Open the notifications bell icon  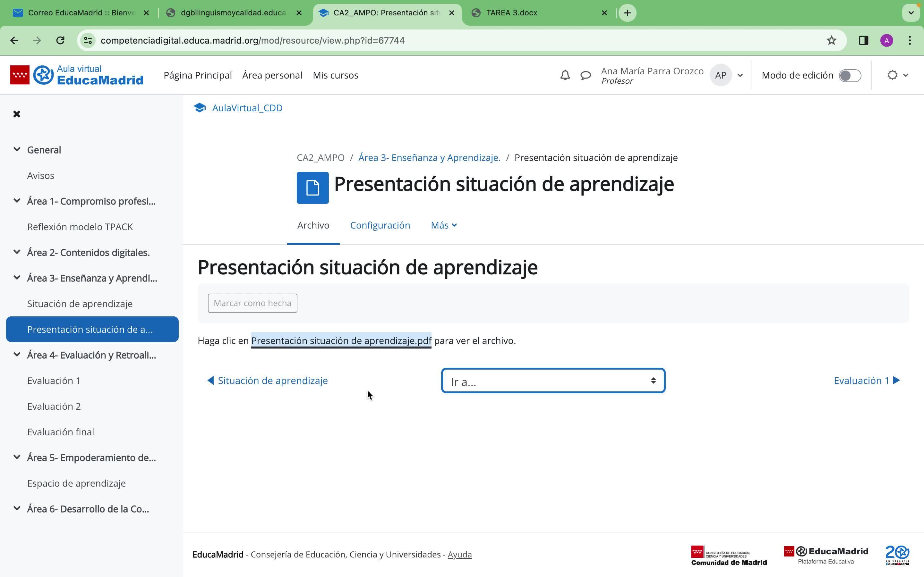pyautogui.click(x=565, y=75)
